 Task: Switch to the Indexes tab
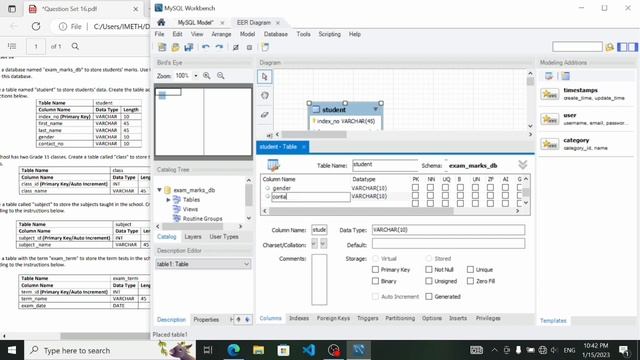click(x=299, y=318)
